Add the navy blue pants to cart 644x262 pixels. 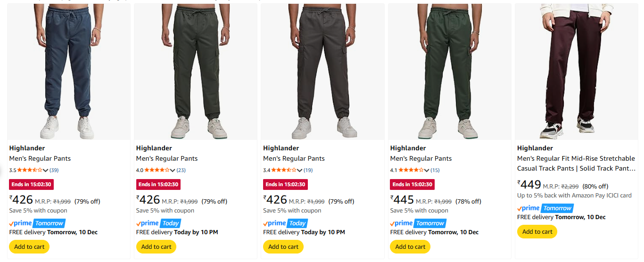(x=29, y=246)
